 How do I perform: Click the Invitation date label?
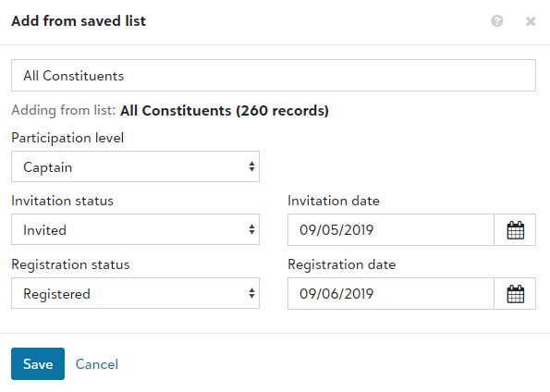334,202
